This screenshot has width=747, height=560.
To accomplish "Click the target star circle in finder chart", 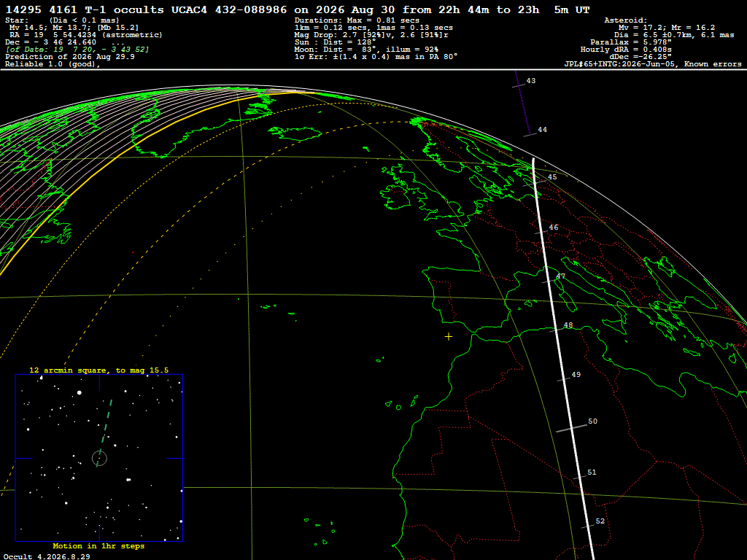I will 99,458.
